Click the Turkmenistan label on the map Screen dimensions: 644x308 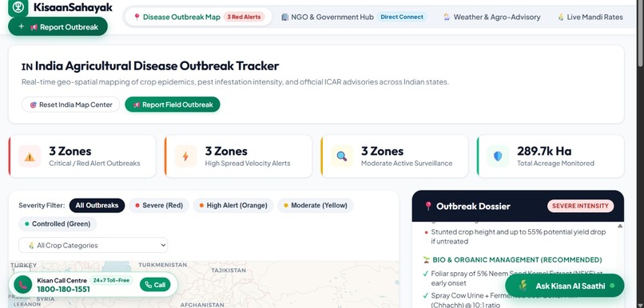163,265
